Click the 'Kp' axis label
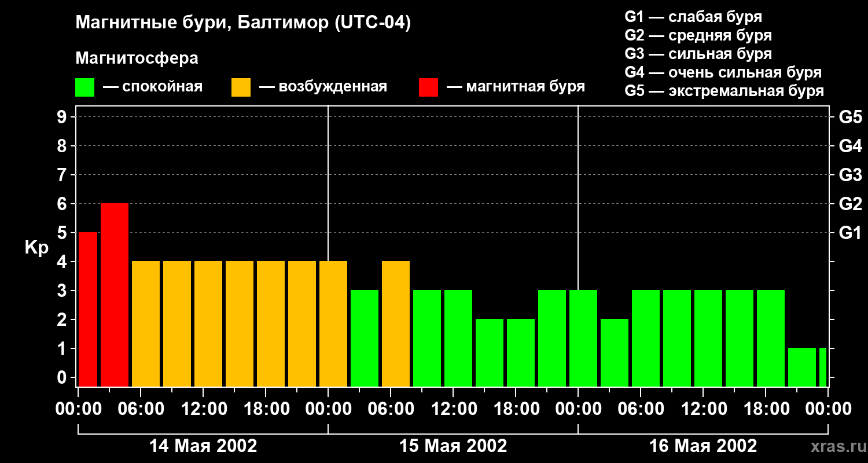Screen dimensions: 868x463 pos(36,247)
